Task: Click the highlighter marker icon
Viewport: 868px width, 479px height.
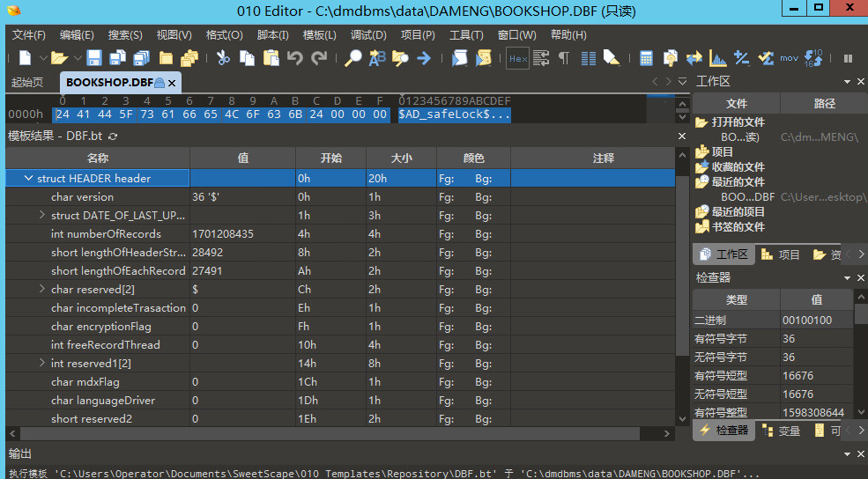Action: coord(612,57)
